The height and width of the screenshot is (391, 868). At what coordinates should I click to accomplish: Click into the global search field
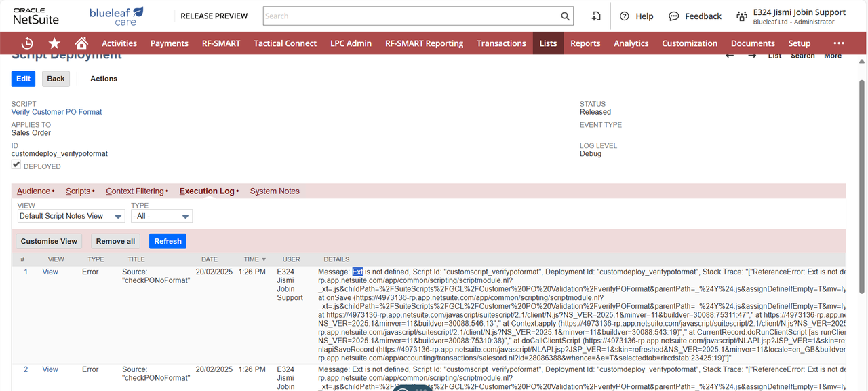point(410,16)
